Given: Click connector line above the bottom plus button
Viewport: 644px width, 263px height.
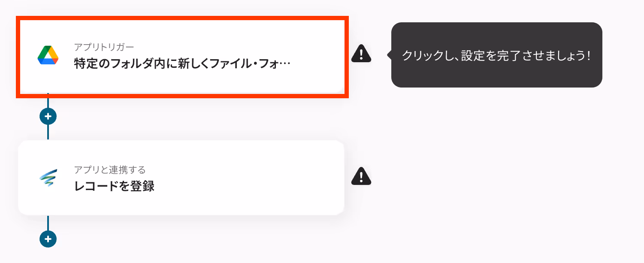Looking at the screenshot, I should [48, 223].
